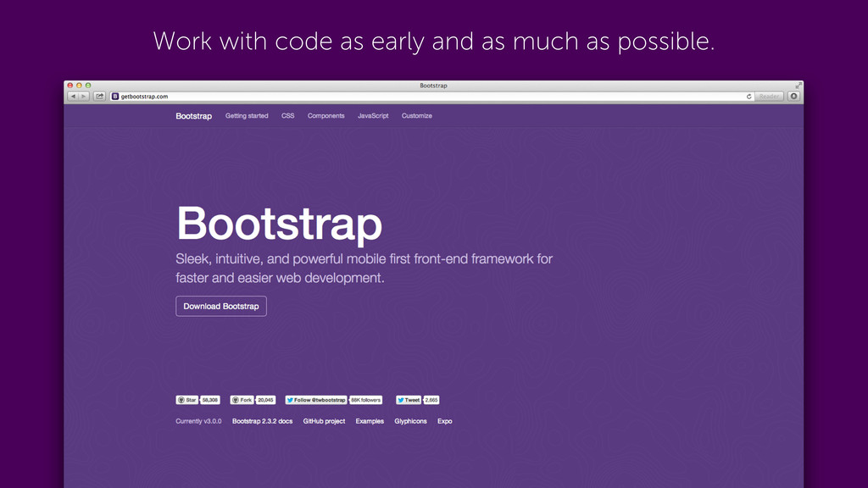The image size is (868, 488).
Task: Open the Downloads icon in Safari toolbar
Action: 793,97
